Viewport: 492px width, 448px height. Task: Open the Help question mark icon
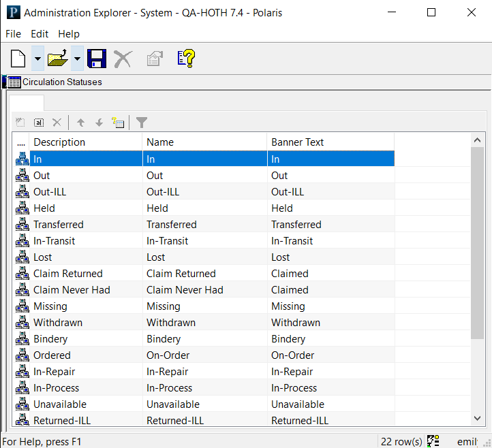pyautogui.click(x=186, y=59)
